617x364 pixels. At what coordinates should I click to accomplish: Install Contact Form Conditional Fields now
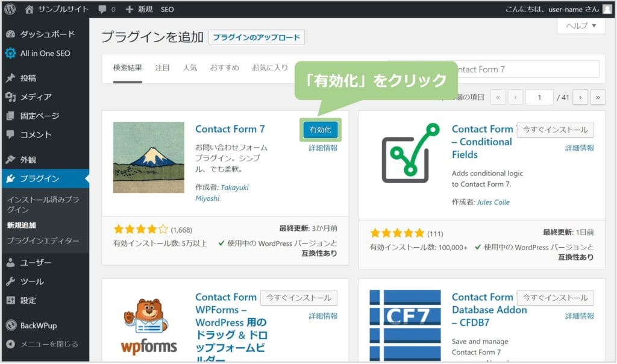click(555, 130)
